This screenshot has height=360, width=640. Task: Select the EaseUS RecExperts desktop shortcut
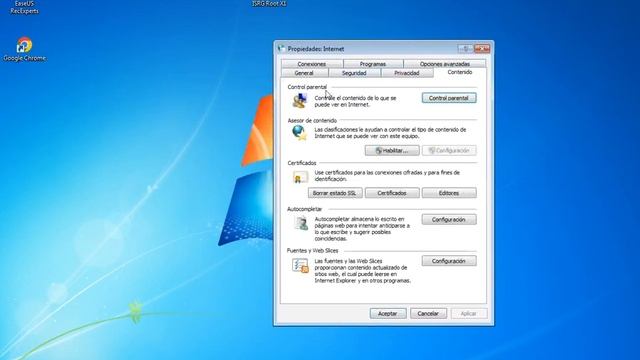[24, 7]
